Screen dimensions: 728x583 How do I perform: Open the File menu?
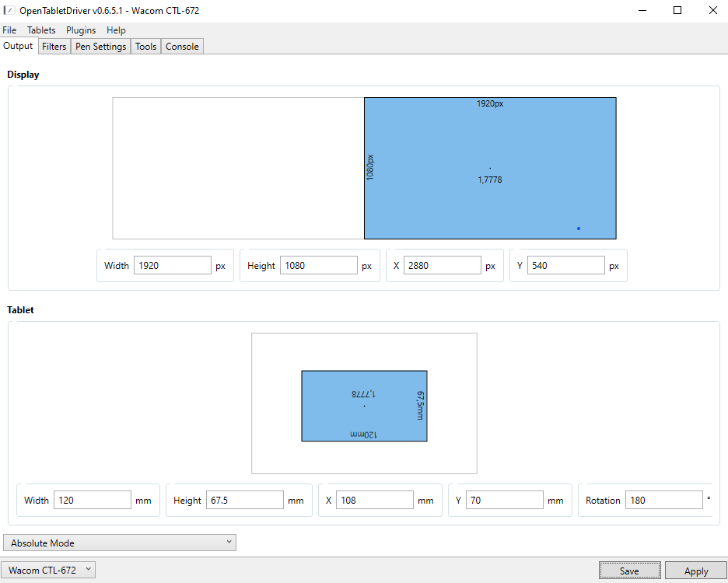click(9, 30)
